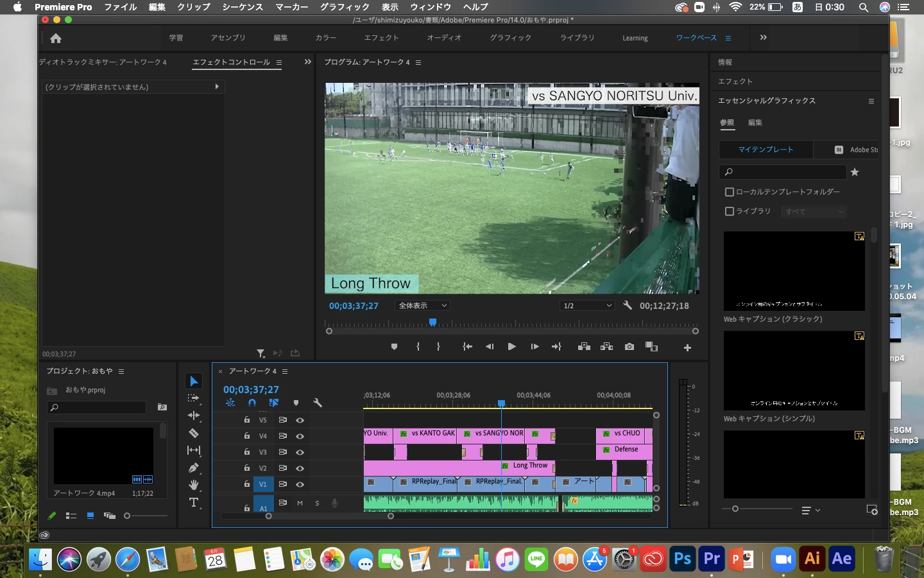The width and height of the screenshot is (924, 578).
Task: Click Comparison View button
Action: click(651, 347)
